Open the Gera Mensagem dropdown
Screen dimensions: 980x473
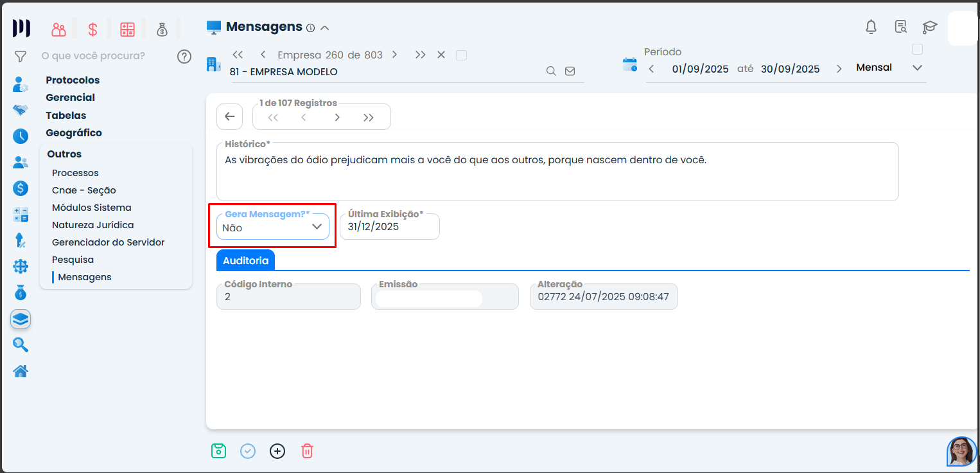pyautogui.click(x=273, y=227)
